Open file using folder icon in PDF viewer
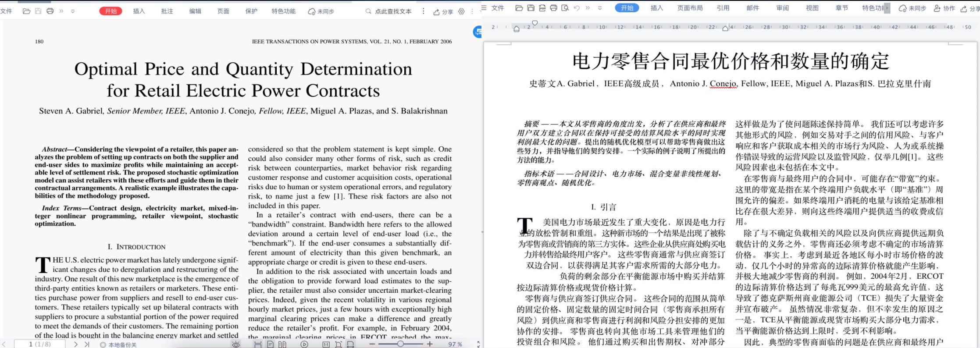Viewport: 980px width, 348px height. point(26,11)
